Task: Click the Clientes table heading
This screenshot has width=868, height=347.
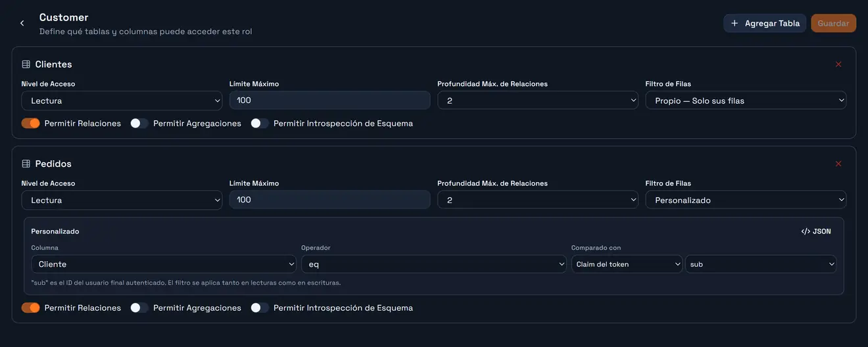Action: [53, 64]
